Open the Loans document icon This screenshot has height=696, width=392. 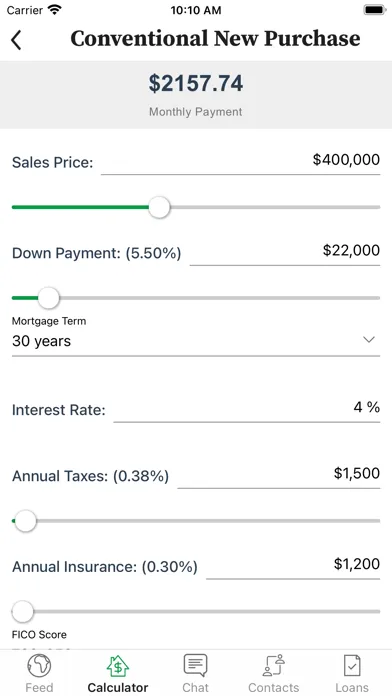coord(352,665)
